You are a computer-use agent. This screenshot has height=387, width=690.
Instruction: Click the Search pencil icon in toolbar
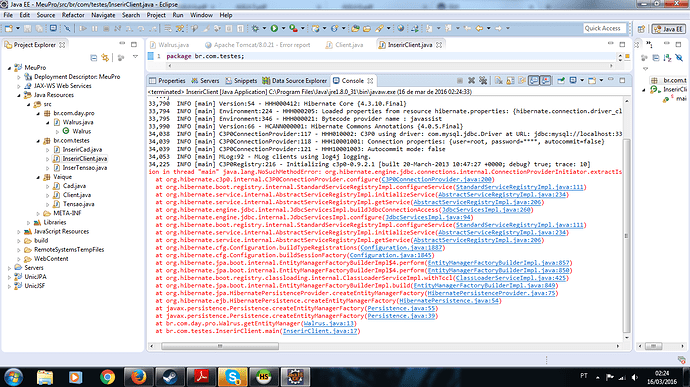[379, 29]
